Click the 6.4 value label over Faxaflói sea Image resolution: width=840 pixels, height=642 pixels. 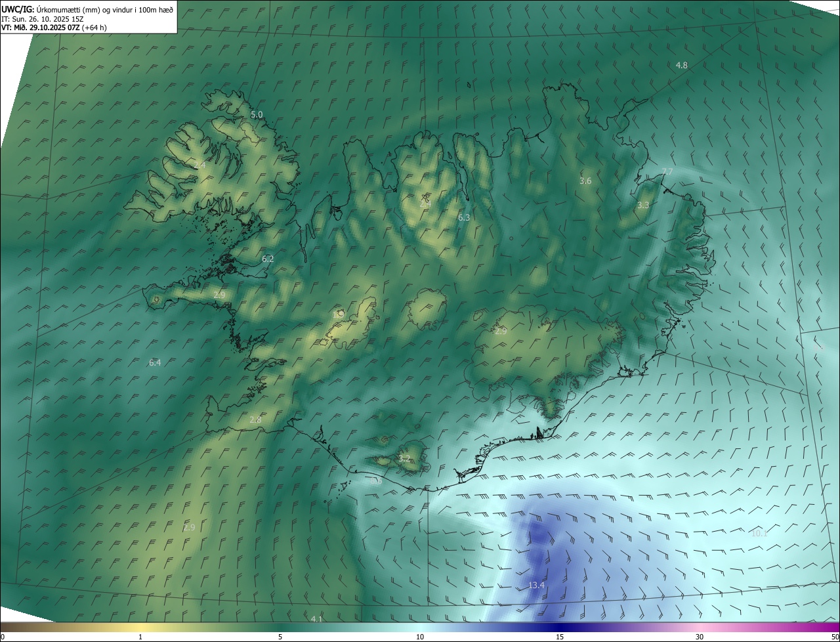(x=155, y=362)
